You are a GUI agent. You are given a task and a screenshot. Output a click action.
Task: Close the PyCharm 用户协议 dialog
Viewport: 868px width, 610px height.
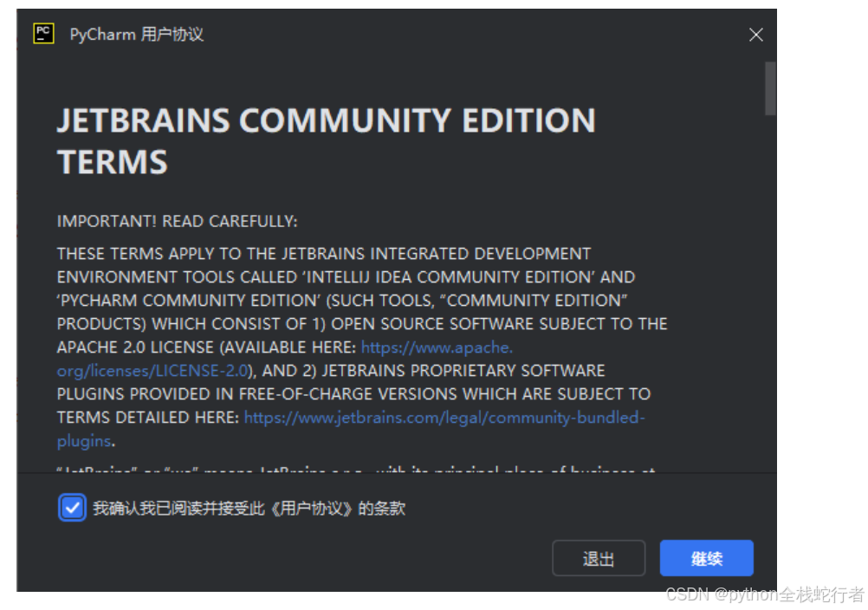tap(755, 35)
